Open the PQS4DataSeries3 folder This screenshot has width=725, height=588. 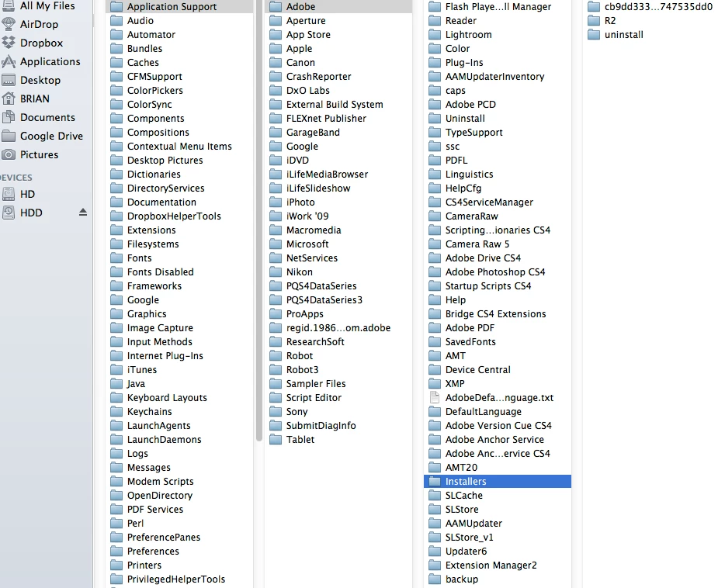[x=338, y=299]
